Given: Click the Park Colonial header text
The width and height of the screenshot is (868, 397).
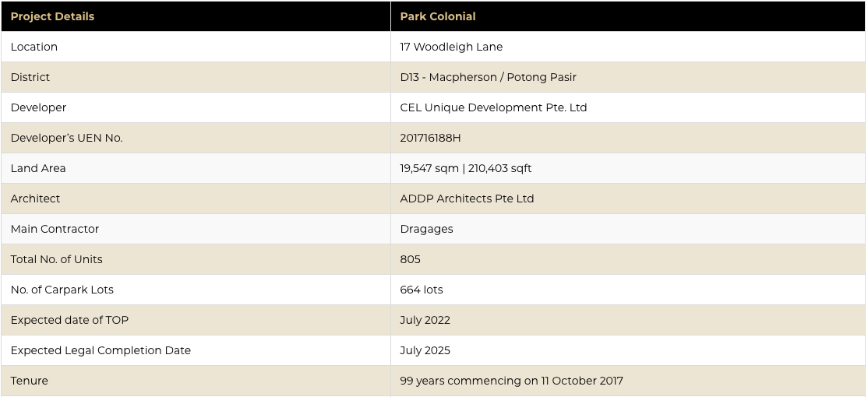Looking at the screenshot, I should pyautogui.click(x=438, y=16).
